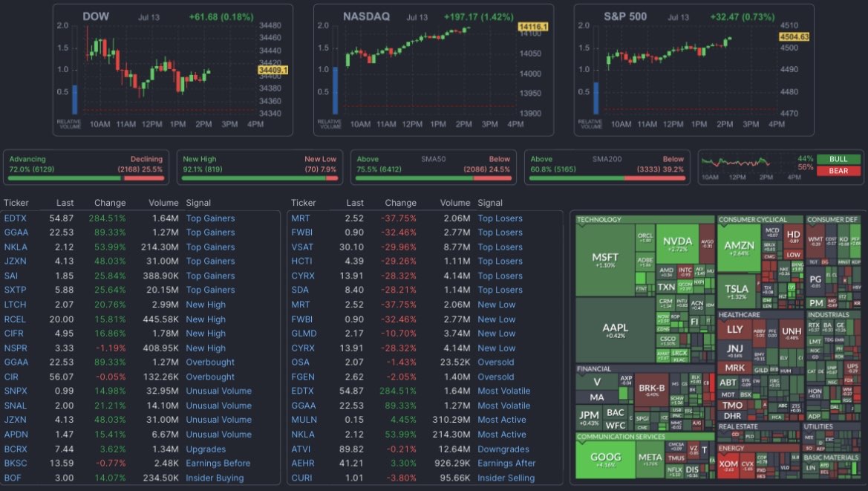Open the Overbought signal in CIR's row
The width and height of the screenshot is (868, 491).
point(210,377)
